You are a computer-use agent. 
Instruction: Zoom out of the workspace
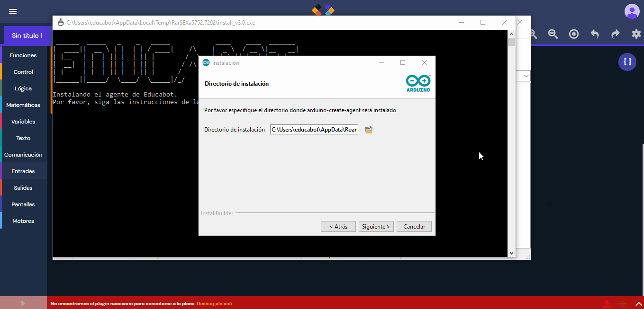click(x=553, y=34)
